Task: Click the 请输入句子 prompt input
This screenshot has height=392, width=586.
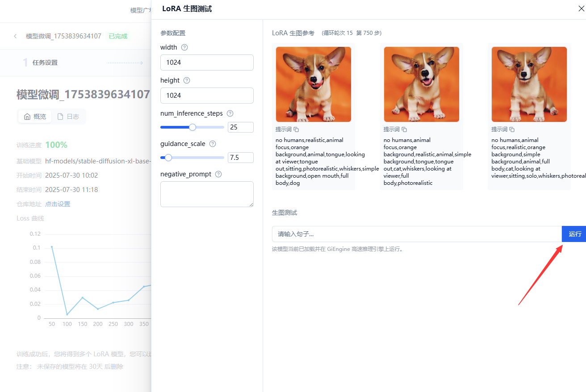Action: 417,234
